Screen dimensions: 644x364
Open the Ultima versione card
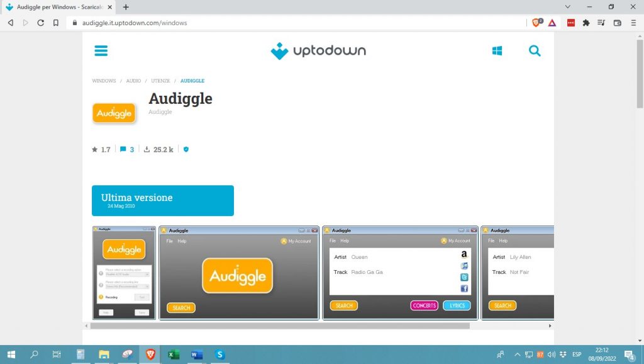tap(162, 200)
